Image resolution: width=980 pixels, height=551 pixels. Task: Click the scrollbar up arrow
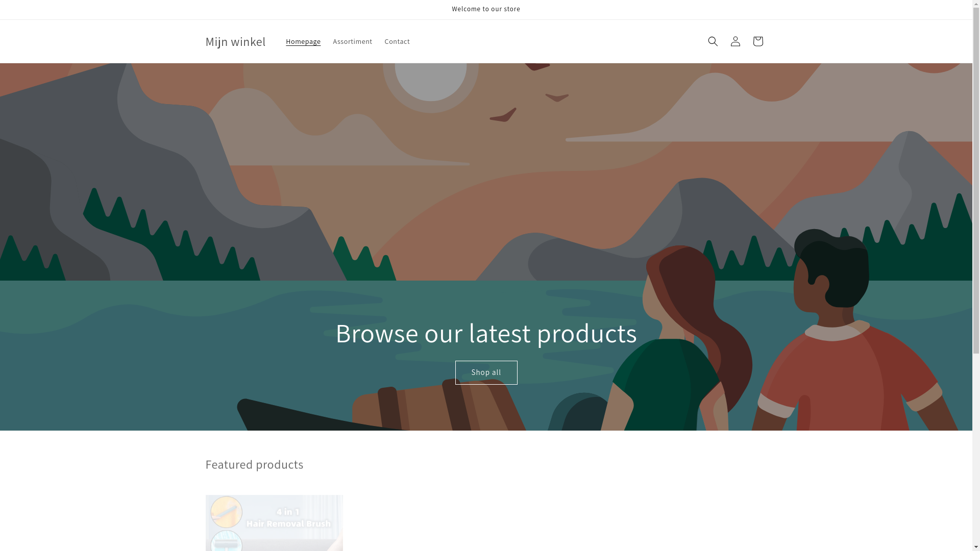click(x=976, y=4)
